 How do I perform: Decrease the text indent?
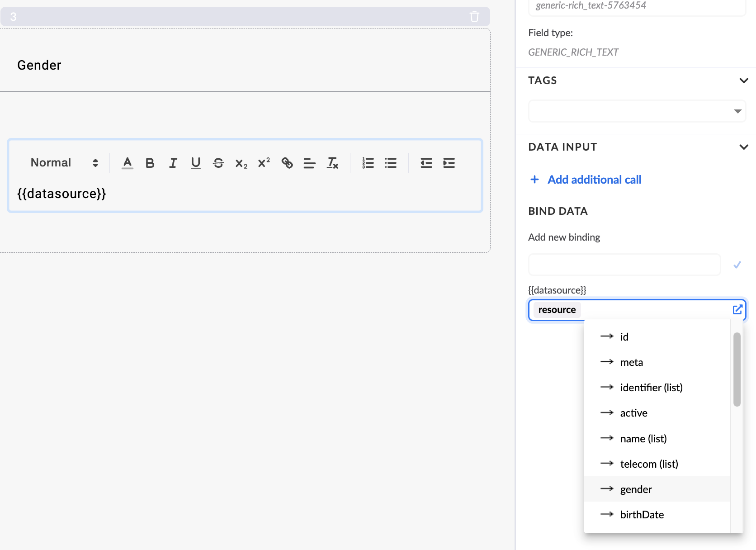point(426,163)
